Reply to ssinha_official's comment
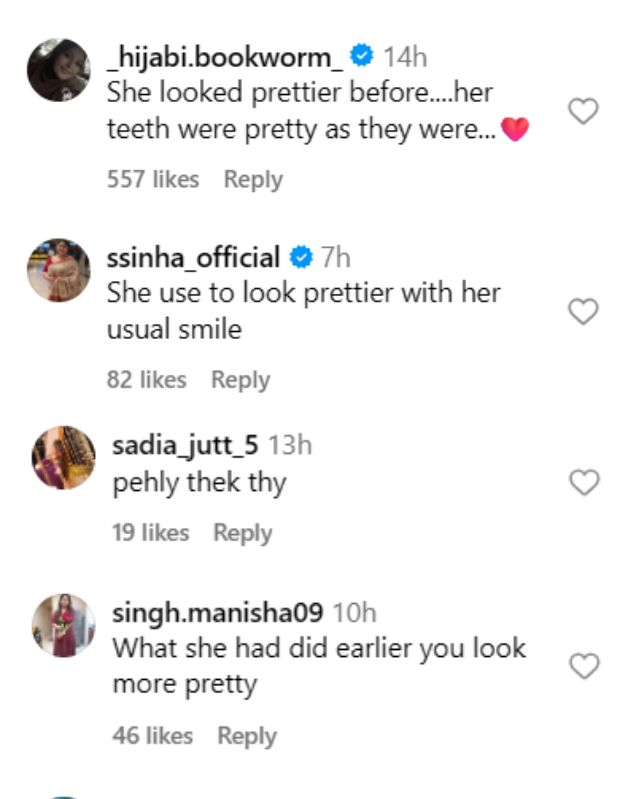Screen dimensions: 620x799 click(241, 380)
